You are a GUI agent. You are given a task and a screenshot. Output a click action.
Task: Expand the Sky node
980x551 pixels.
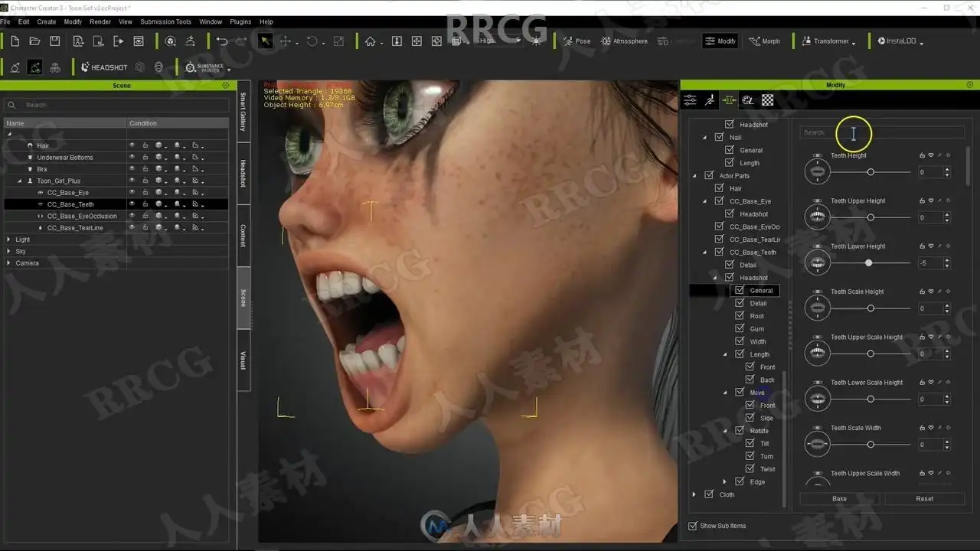tap(8, 251)
